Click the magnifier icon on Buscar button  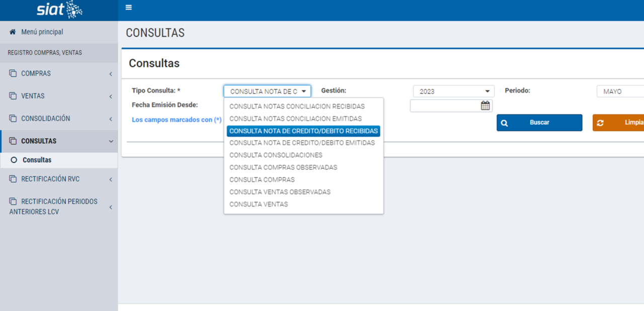point(505,123)
